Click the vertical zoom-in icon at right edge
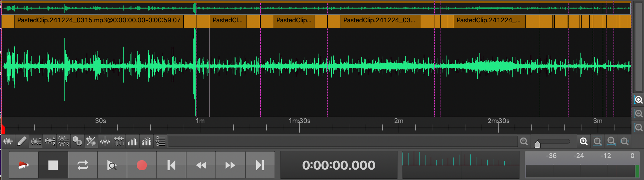This screenshot has height=180, width=644. click(638, 100)
